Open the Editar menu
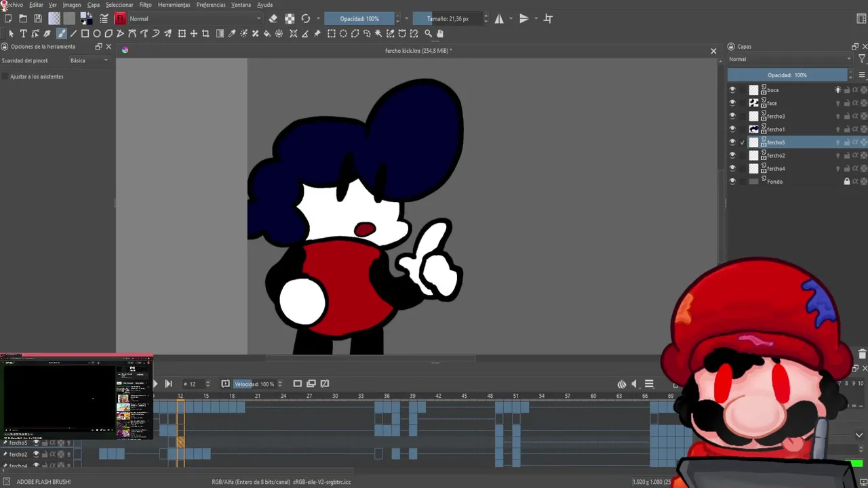Image resolution: width=868 pixels, height=488 pixels. pos(36,5)
